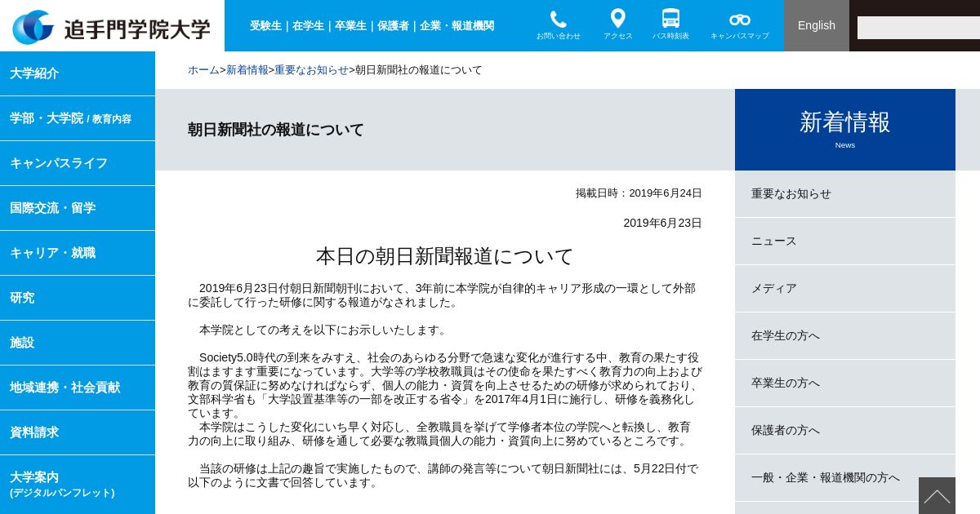Open 資料請求 in the left sidebar
The width and height of the screenshot is (980, 514).
click(78, 432)
